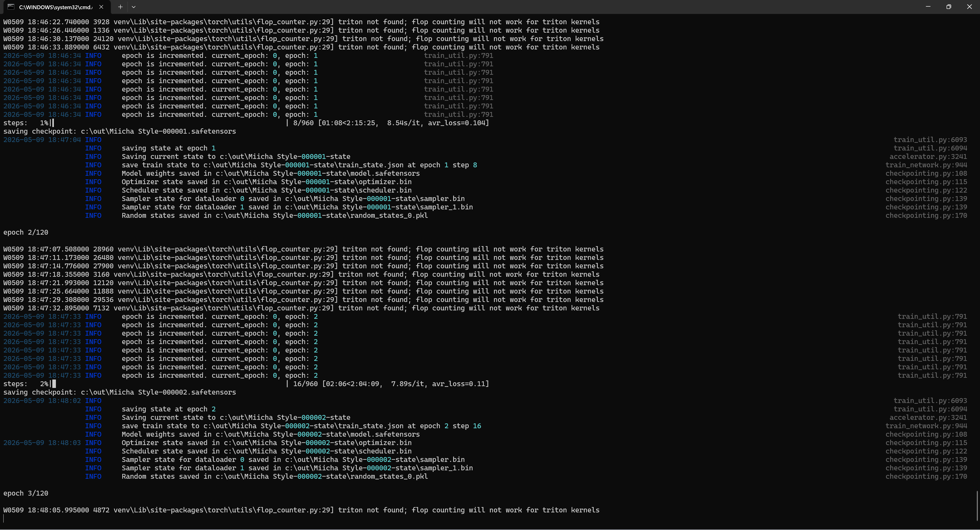Click the warning line timestamped 18:47:32.895000
Viewport: 980px width, 530px height.
(x=301, y=308)
